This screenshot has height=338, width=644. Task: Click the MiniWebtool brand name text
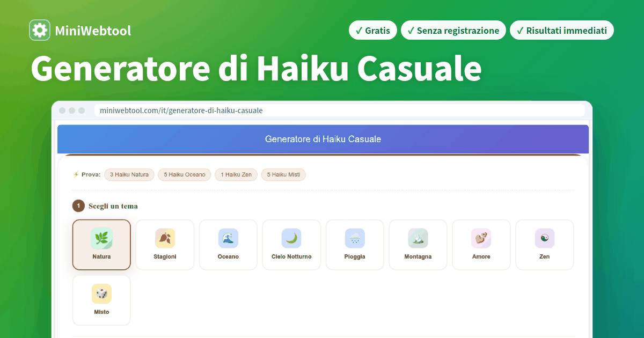coord(93,31)
